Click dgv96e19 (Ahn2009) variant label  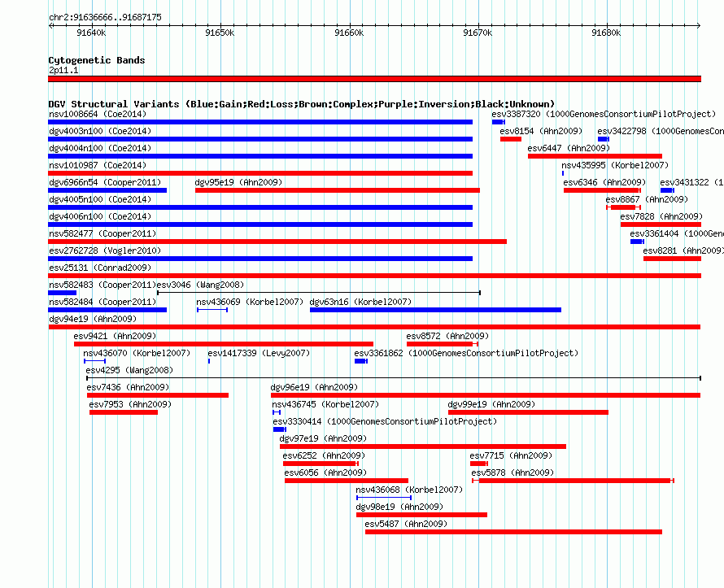point(314,387)
